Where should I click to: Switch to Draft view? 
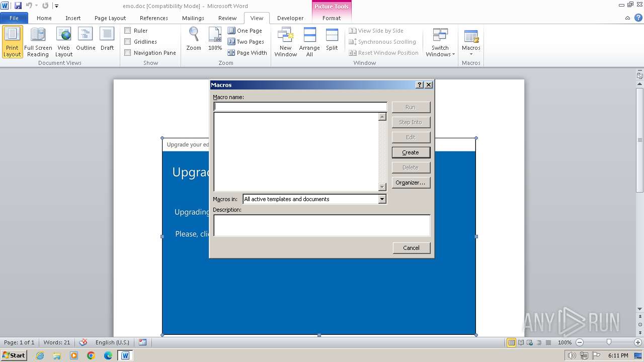pyautogui.click(x=107, y=39)
